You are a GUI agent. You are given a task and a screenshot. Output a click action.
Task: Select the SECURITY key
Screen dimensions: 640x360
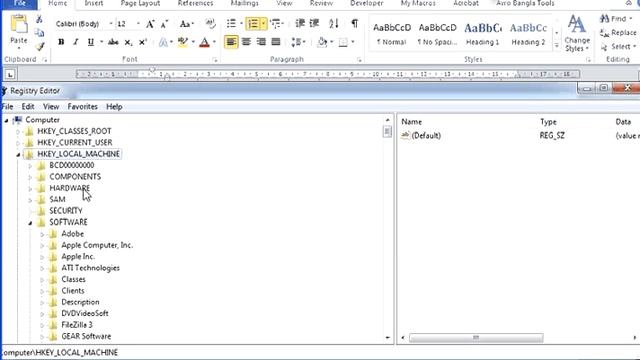(x=66, y=211)
